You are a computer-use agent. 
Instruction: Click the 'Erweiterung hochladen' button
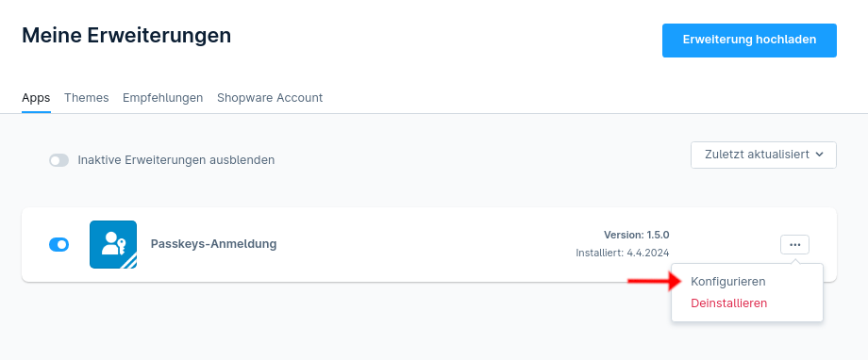pyautogui.click(x=749, y=40)
